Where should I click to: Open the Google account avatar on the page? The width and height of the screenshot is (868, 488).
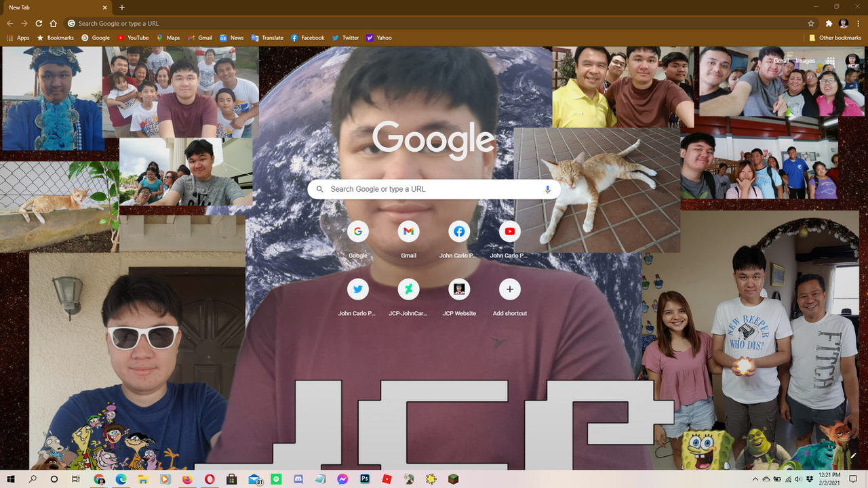(852, 61)
